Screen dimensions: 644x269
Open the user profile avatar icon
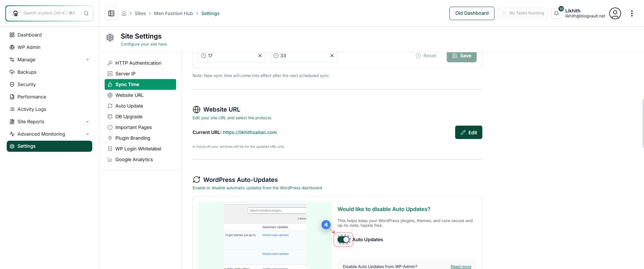(x=615, y=13)
